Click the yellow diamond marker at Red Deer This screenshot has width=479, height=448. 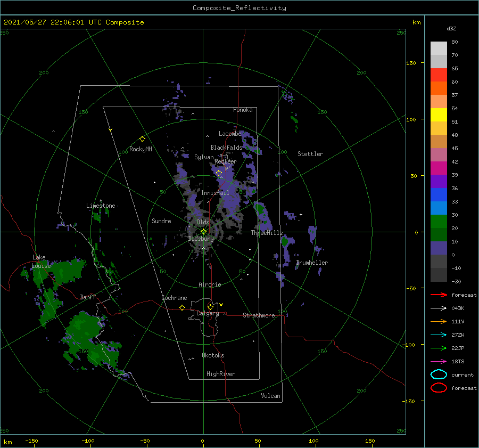219,173
